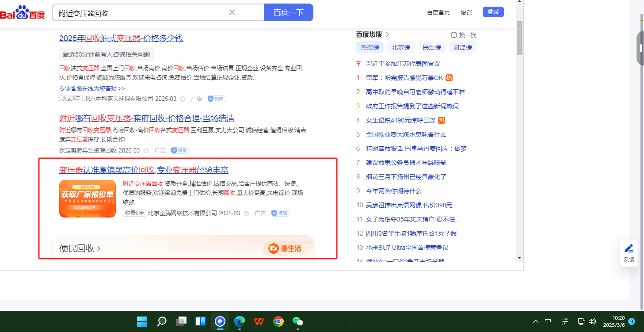Toggle the 中 Chinese/English input mode indicator

point(548,321)
